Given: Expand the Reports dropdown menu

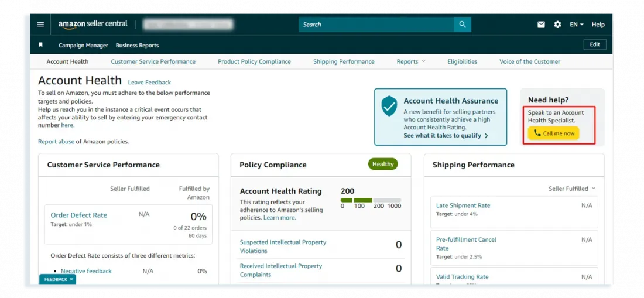Looking at the screenshot, I should [410, 61].
